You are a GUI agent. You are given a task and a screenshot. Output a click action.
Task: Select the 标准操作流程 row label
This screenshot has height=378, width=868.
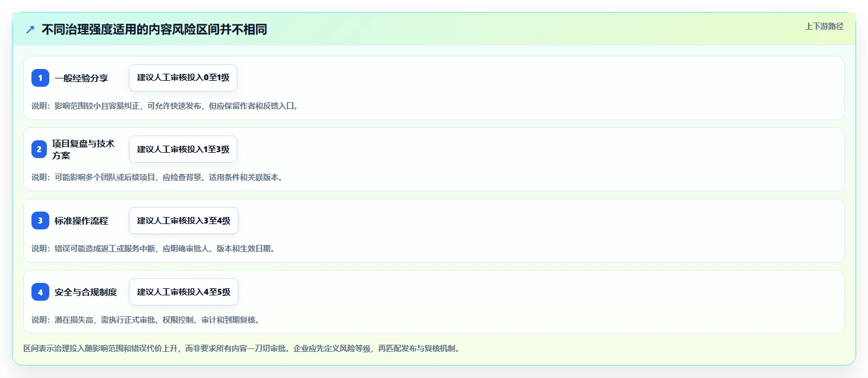coord(81,220)
